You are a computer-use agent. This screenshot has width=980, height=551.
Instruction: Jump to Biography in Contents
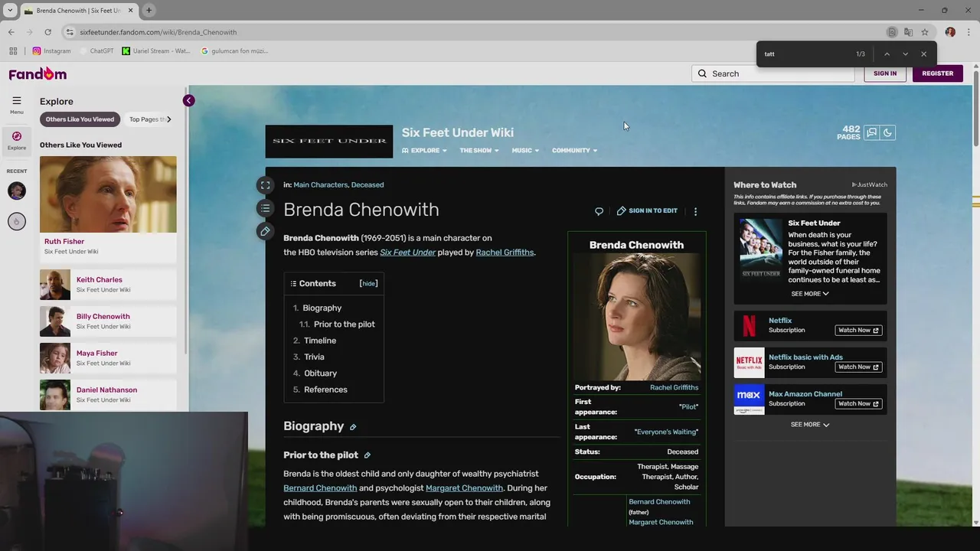point(322,308)
